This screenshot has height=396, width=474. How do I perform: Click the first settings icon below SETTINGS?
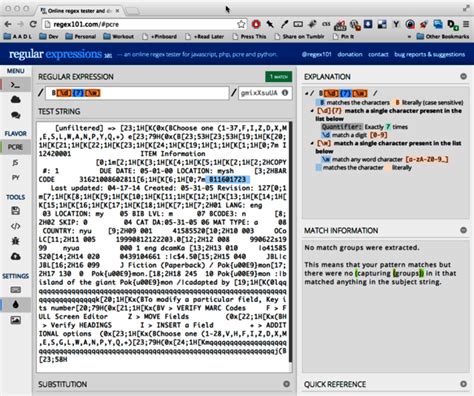(x=15, y=290)
